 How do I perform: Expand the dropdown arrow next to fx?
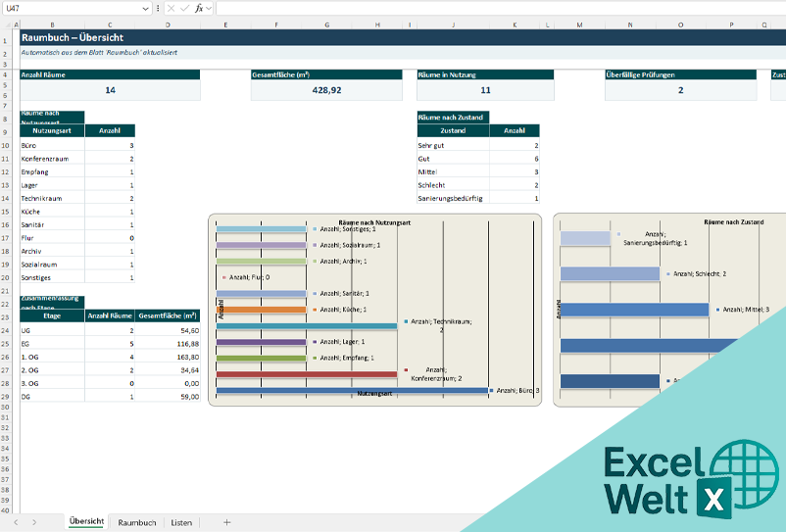(x=209, y=8)
